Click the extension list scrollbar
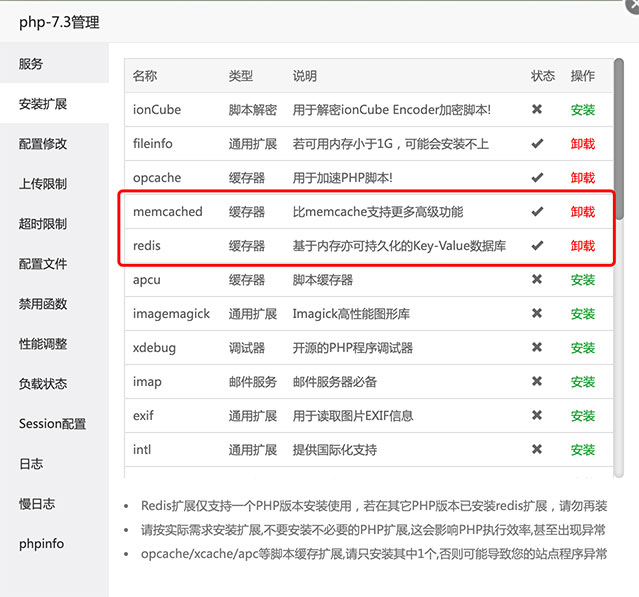The image size is (639, 597). point(619,139)
